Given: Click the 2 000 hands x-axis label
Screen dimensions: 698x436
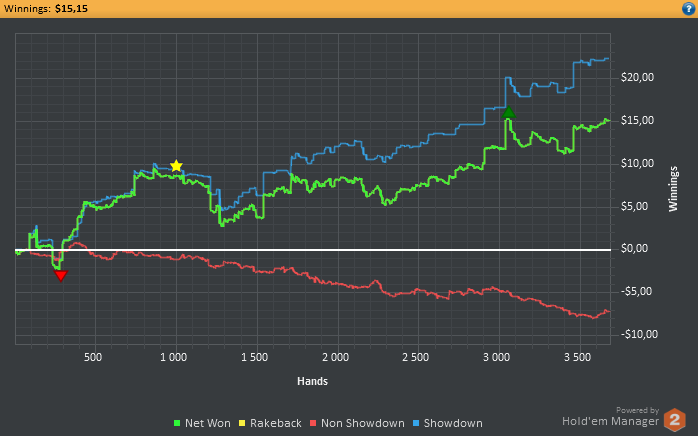Looking at the screenshot, I should (x=336, y=357).
